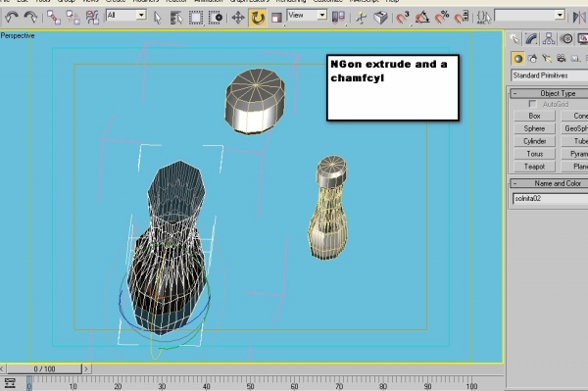Click the Tube primitive button
The width and height of the screenshot is (588, 391).
574,141
